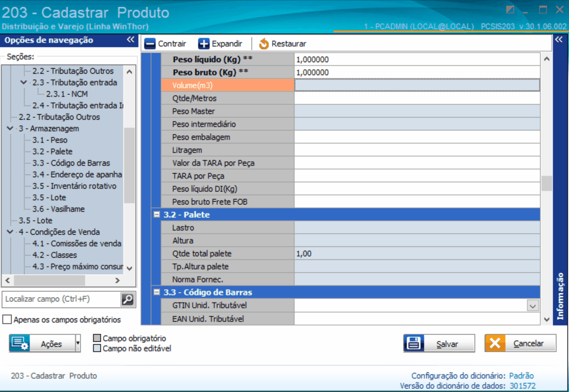Select 3.6 - Vasilhame tree item
This screenshot has width=569, height=392.
point(59,209)
